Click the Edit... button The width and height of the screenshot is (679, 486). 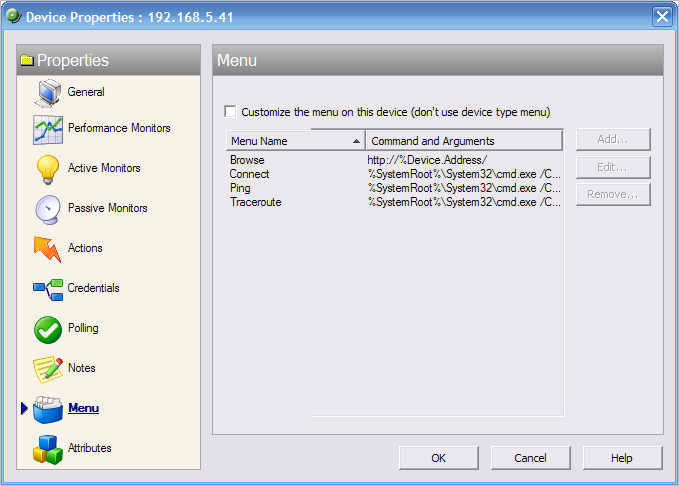point(613,167)
